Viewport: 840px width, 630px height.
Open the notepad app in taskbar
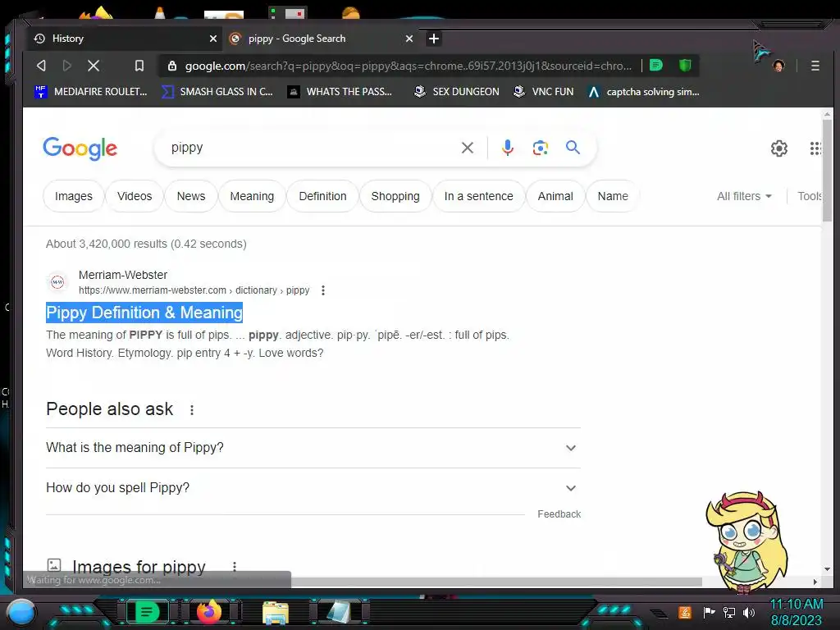338,613
